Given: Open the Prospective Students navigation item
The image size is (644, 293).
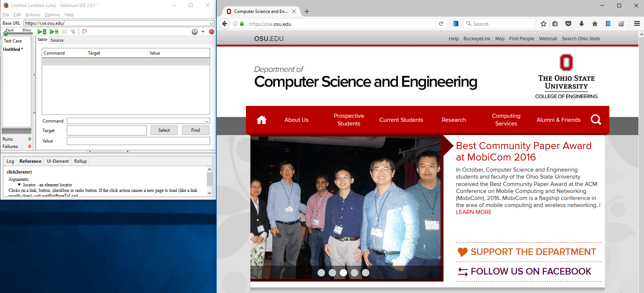Looking at the screenshot, I should tap(349, 120).
